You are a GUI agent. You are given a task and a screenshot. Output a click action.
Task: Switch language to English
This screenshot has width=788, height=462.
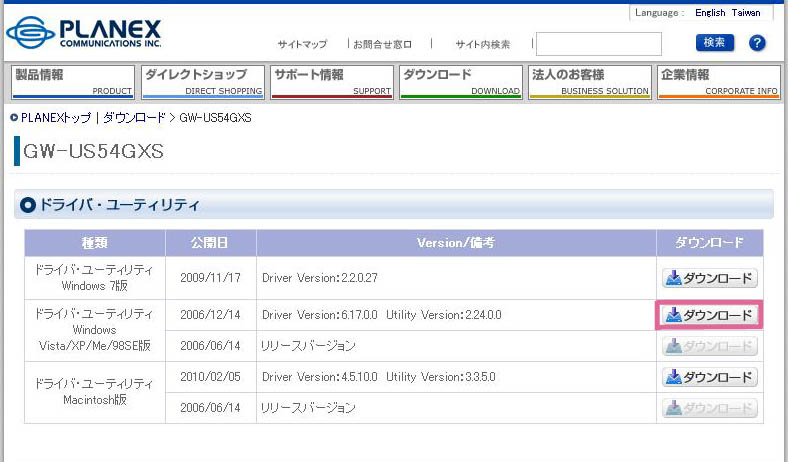pos(710,13)
